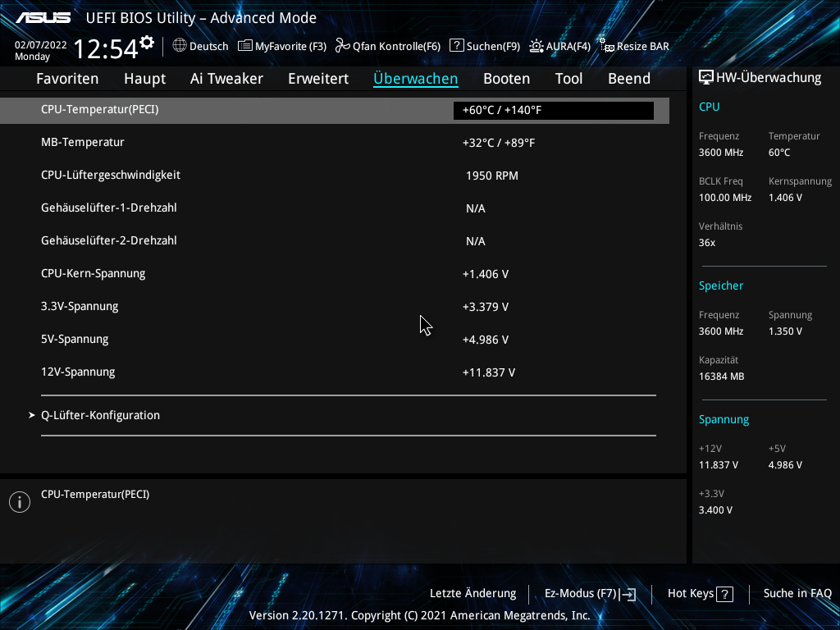Select Gehäuselüfter-2-Drehzahl row

[x=335, y=240]
